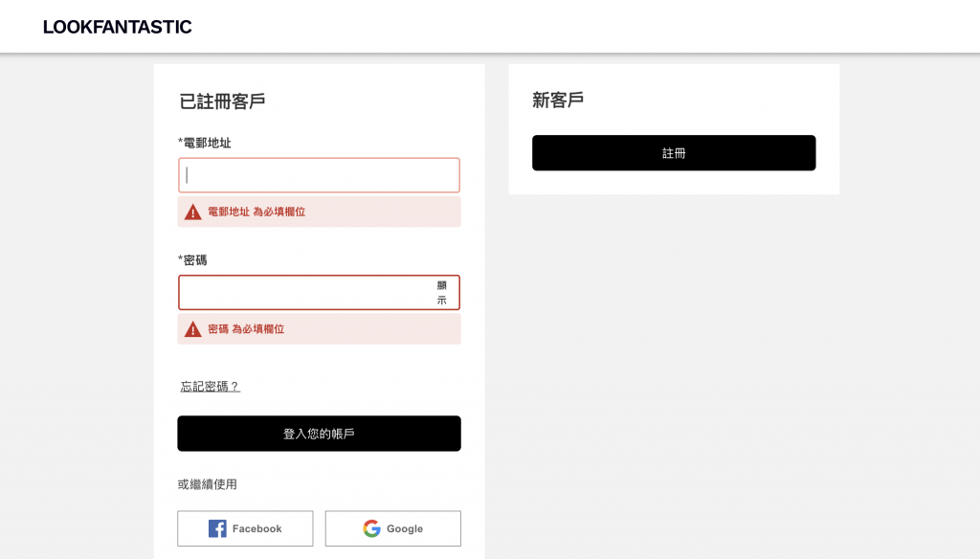This screenshot has height=559, width=980.
Task: Click the 已註冊客戶 heading
Action: click(x=222, y=101)
